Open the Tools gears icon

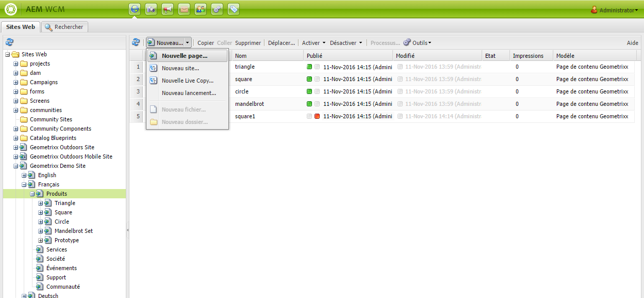(x=217, y=9)
